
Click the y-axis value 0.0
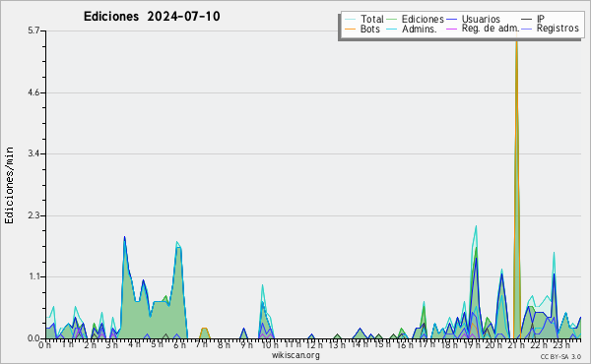[x=33, y=338]
